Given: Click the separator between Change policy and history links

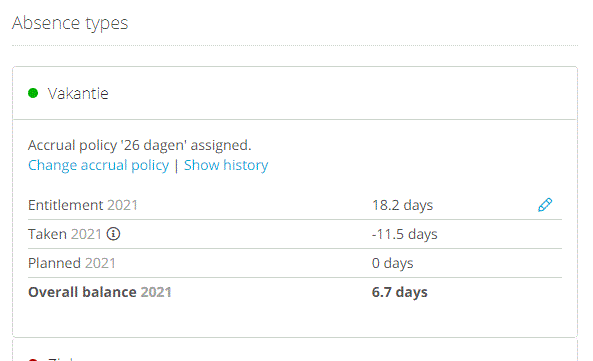Looking at the screenshot, I should 176,166.
